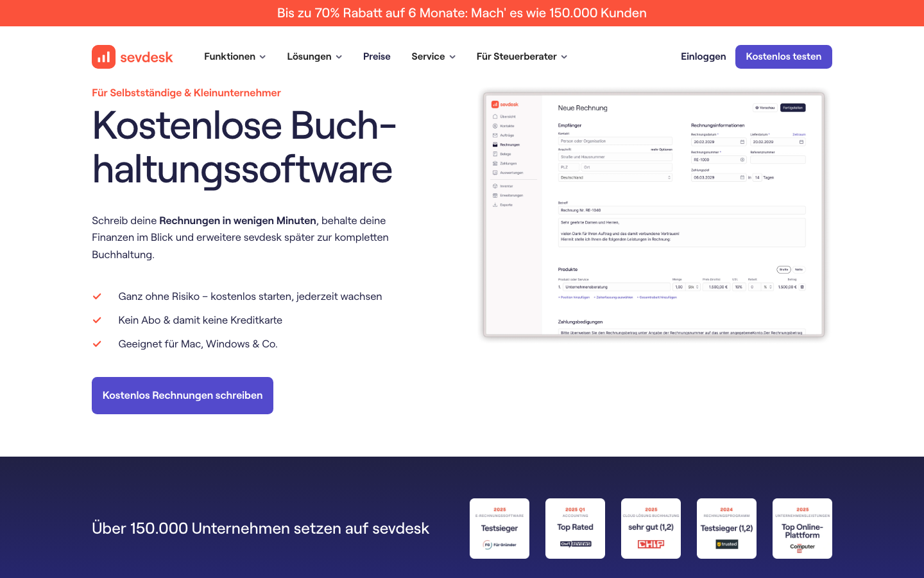This screenshot has height=578, width=924.
Task: Click the sevdesk wordmark text
Action: tap(146, 57)
